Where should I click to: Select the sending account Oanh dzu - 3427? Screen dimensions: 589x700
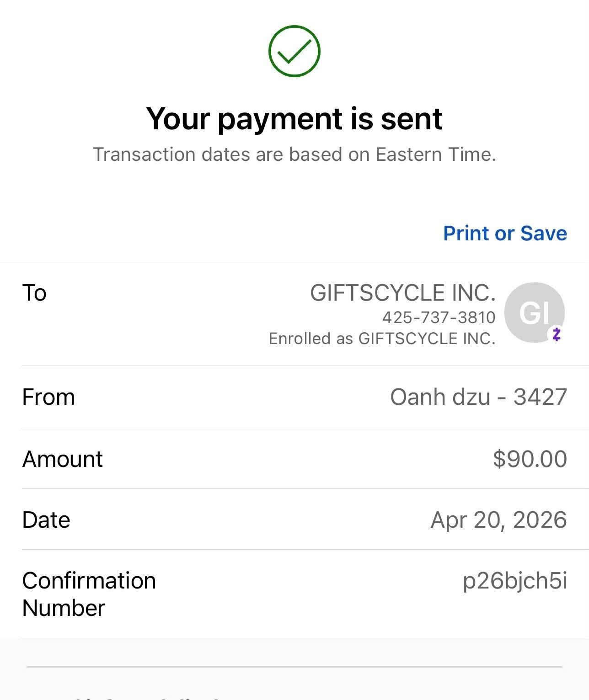pos(478,397)
